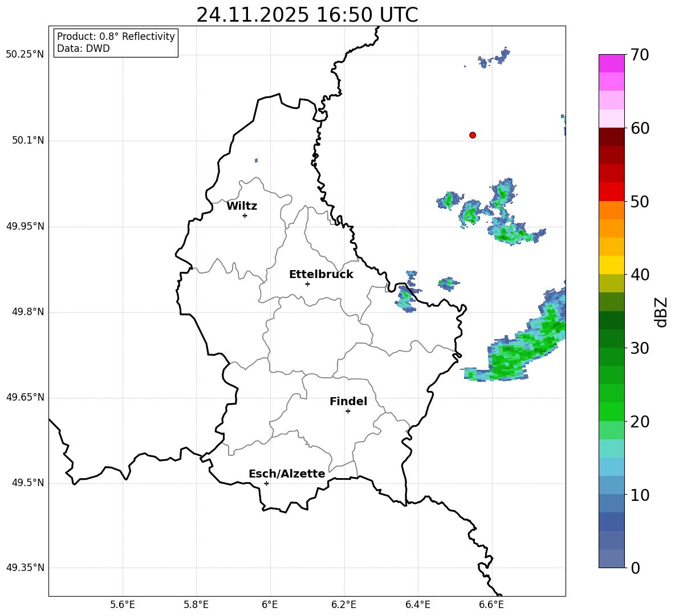Click the Wiltz station cross marker
Screen dimensions: 675x616
coord(245,215)
